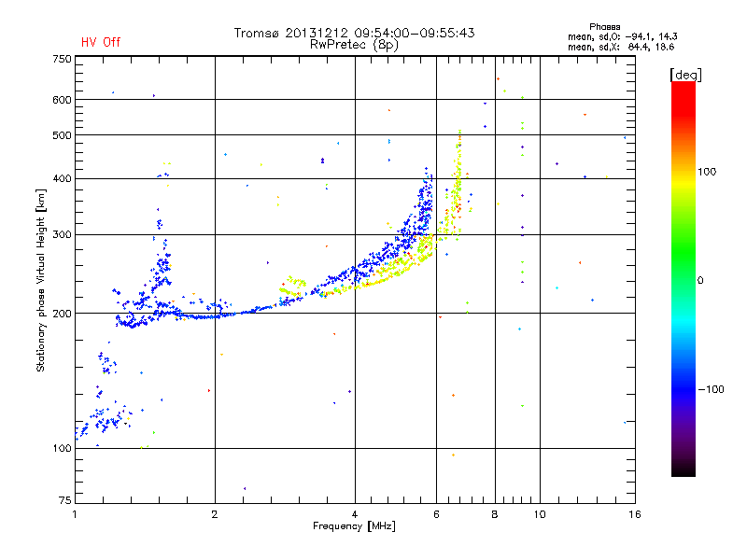The image size is (747, 560).
Task: Click the phase colorbar gradient
Action: click(684, 279)
